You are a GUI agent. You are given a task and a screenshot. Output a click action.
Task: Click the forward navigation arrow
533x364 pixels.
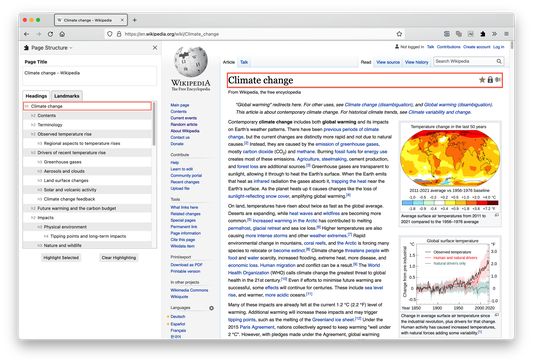(38, 34)
